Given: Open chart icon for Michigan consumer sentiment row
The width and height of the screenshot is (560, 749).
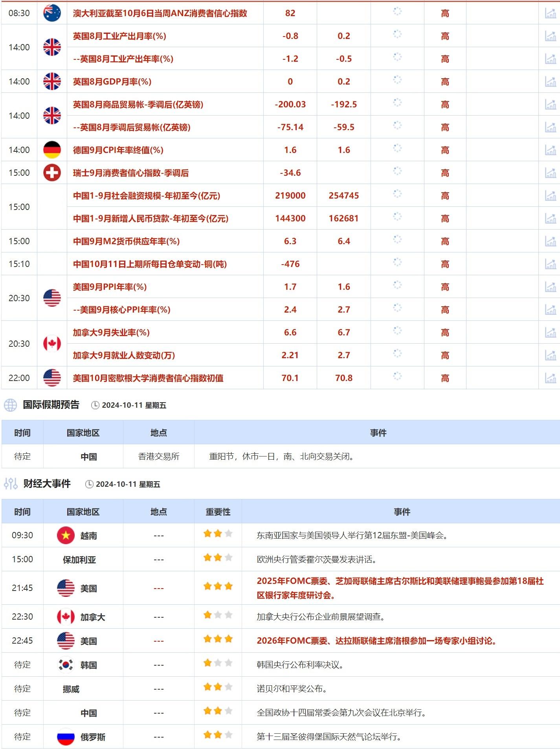Looking at the screenshot, I should click(550, 378).
